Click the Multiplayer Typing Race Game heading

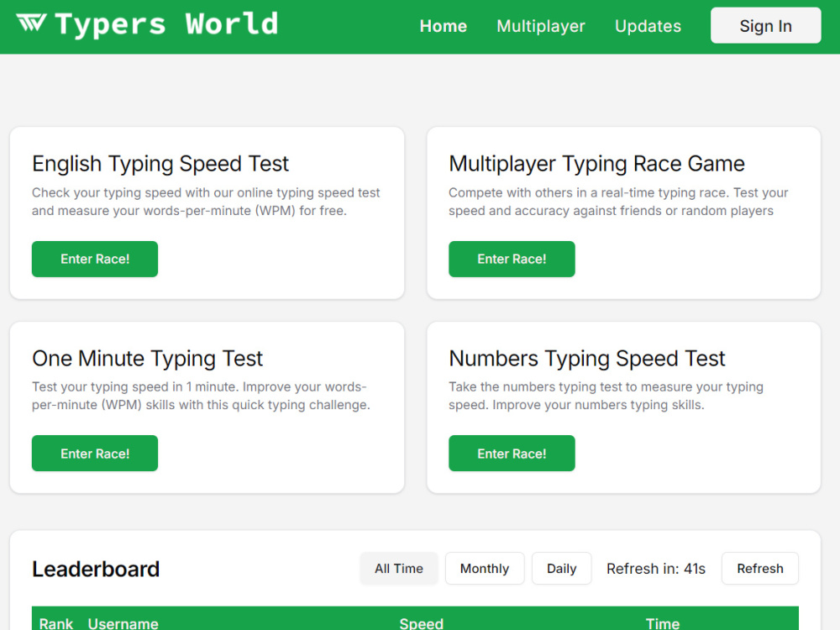(x=596, y=164)
